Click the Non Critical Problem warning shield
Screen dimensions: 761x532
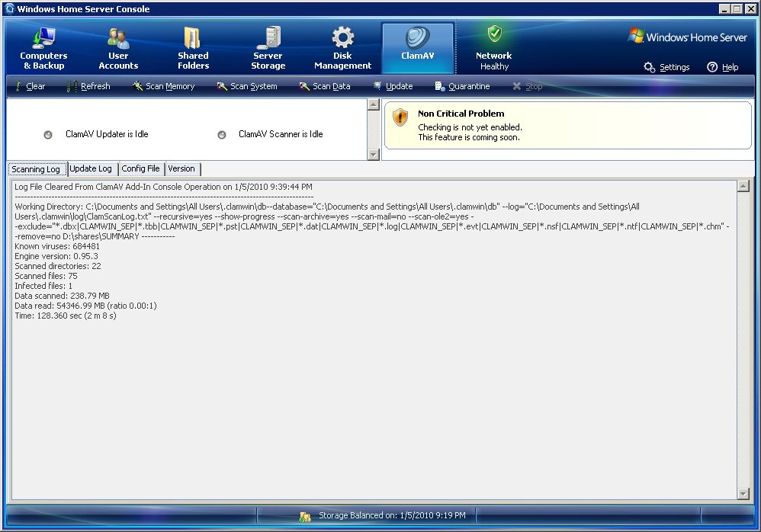tap(400, 117)
